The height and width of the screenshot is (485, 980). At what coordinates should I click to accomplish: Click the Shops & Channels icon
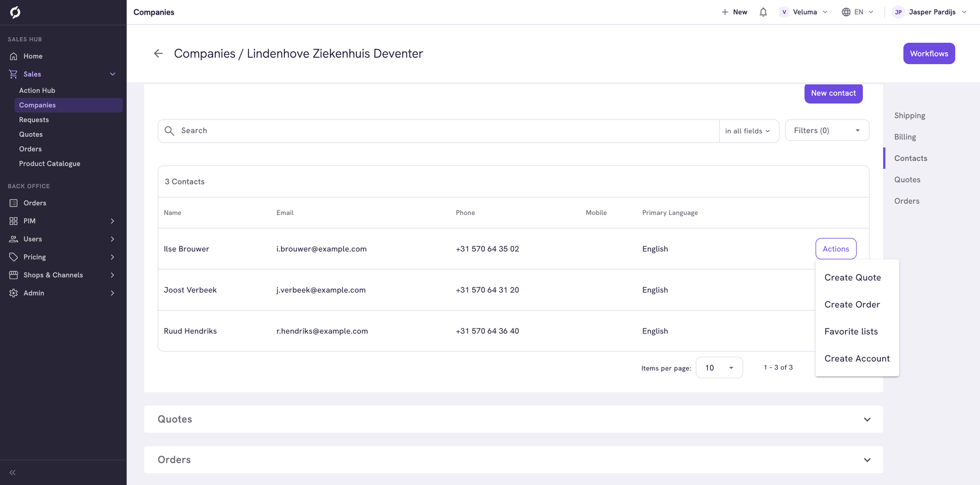pos(14,275)
